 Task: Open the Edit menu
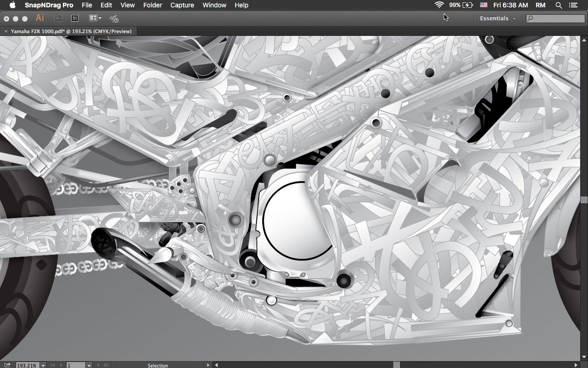[106, 5]
